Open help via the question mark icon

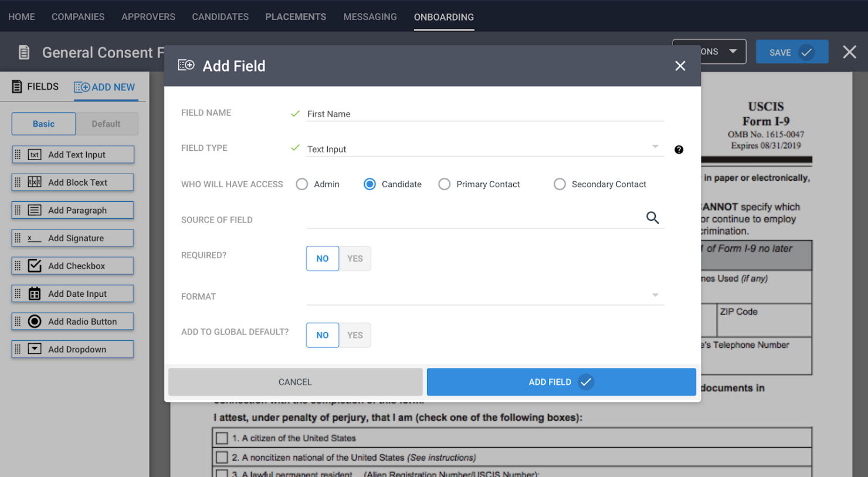[679, 150]
